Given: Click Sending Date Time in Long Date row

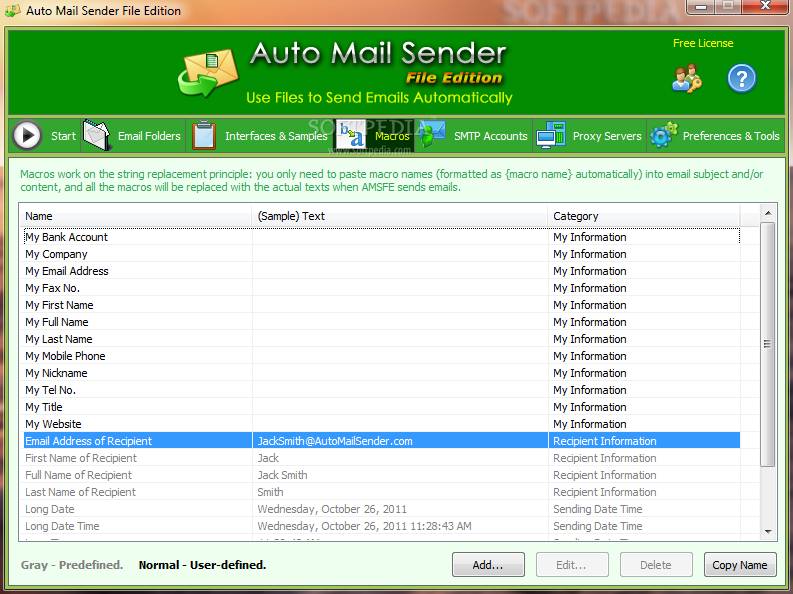Looking at the screenshot, I should tap(597, 509).
